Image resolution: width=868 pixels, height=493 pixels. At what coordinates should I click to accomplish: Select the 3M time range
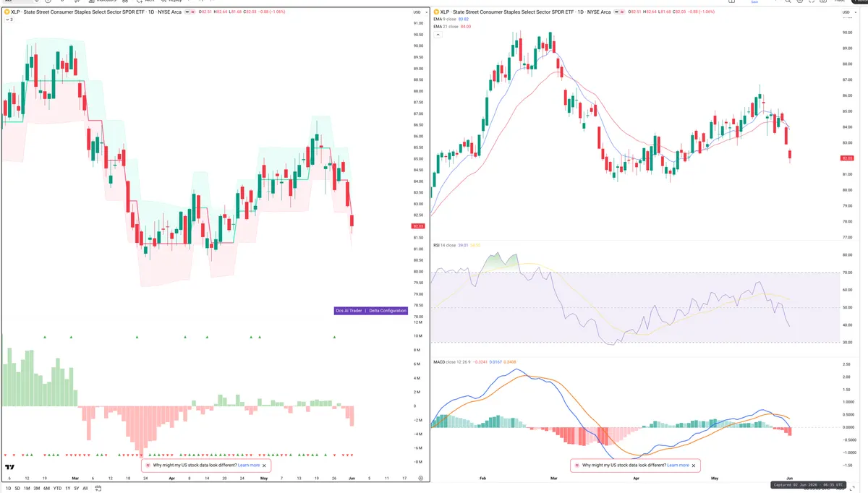point(36,489)
